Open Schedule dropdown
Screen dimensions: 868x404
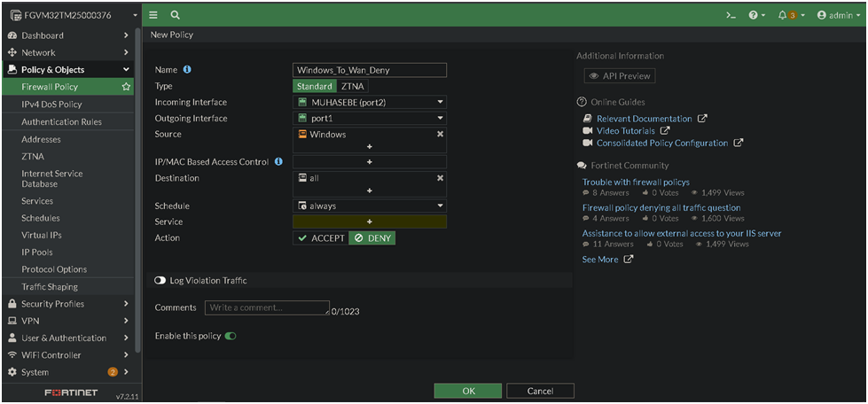coord(369,206)
